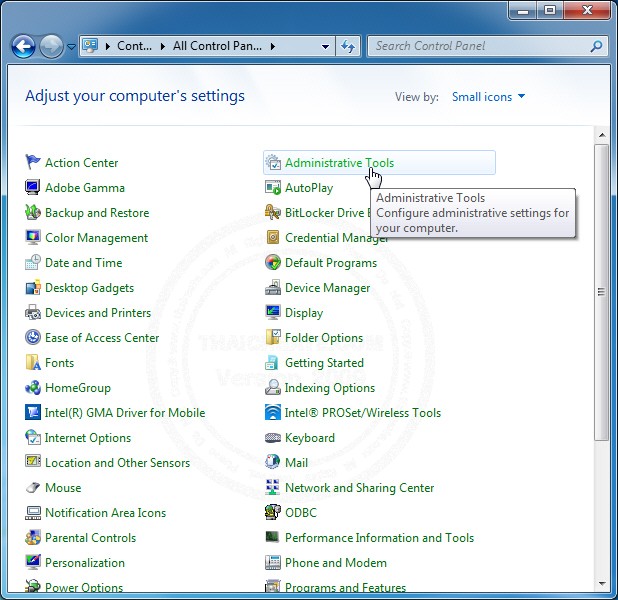Open the View by Small icons dropdown

tap(488, 97)
